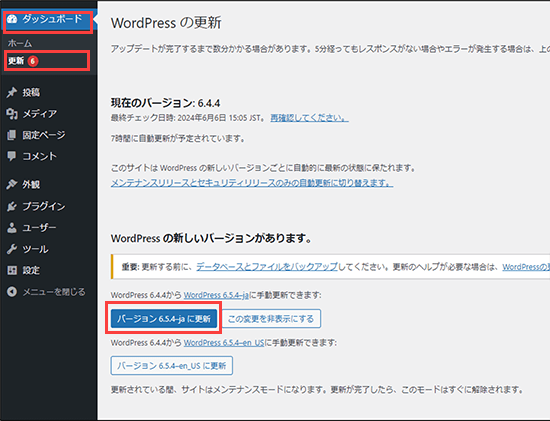The image size is (550, 421).
Task: Click the pages icon beside 固定ページ
Action: 12,135
